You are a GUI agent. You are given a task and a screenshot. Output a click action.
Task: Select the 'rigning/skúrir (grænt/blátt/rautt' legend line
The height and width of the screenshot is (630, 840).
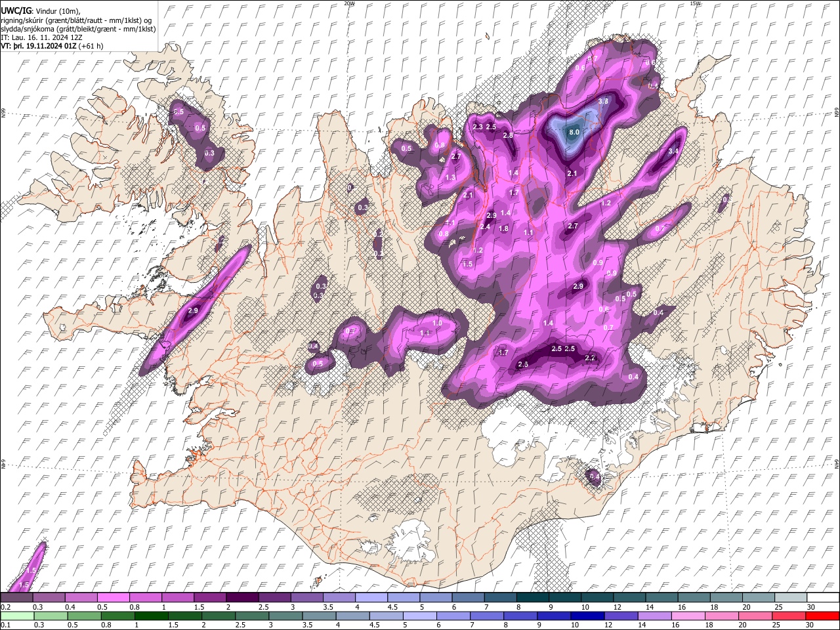tap(77, 20)
